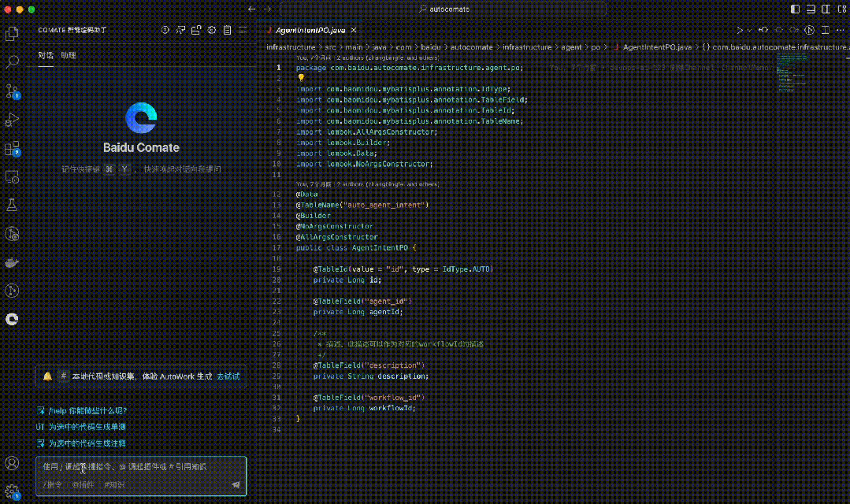Image resolution: width=850 pixels, height=504 pixels.
Task: Split the editor to the right
Action: (825, 31)
